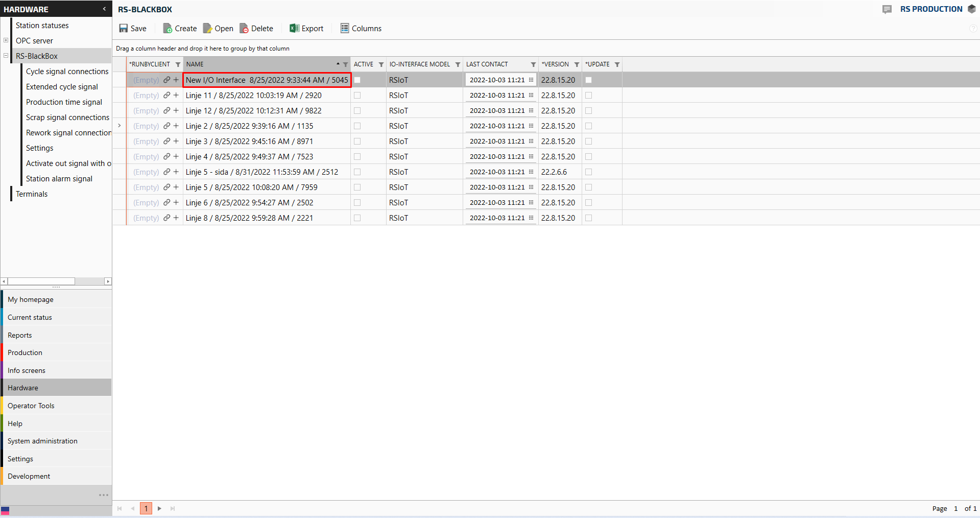980x518 pixels.
Task: Open the Production menu section
Action: pyautogui.click(x=25, y=352)
